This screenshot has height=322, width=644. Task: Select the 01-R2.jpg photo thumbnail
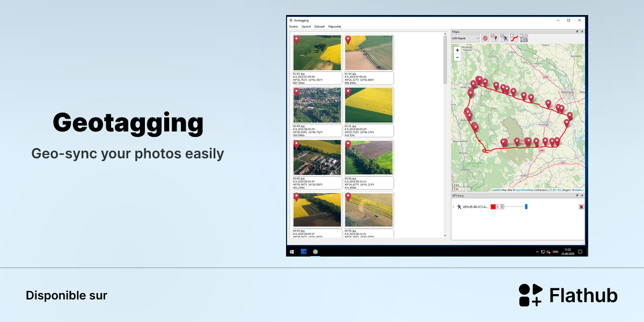click(317, 53)
